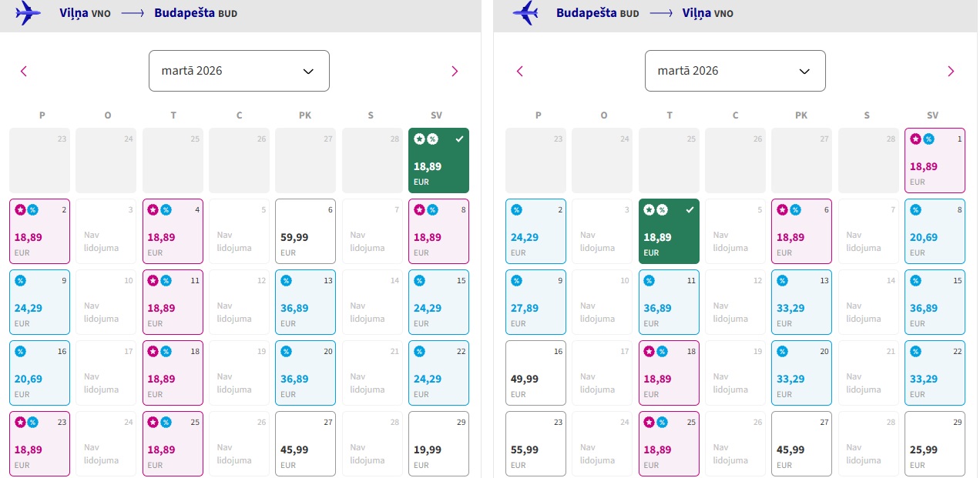Go to previous month on Budapest–Vilnius calendar
Viewport: 980px width, 478px height.
(x=520, y=72)
